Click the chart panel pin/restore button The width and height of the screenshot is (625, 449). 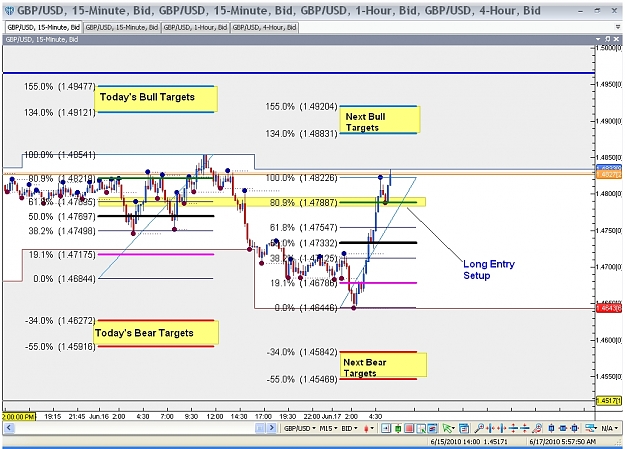pos(607,39)
